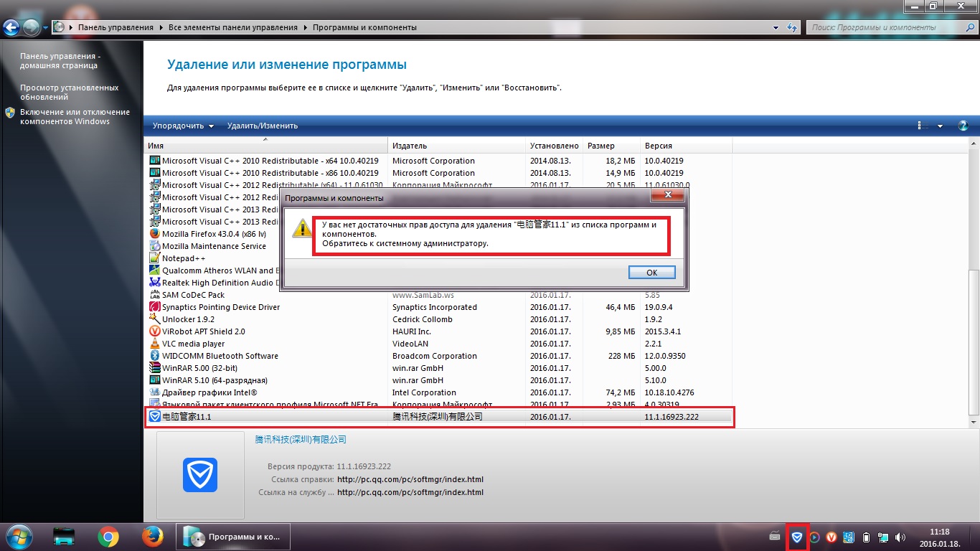Open the view options dropdown arrow
Screen dimensions: 980x551
coord(941,126)
